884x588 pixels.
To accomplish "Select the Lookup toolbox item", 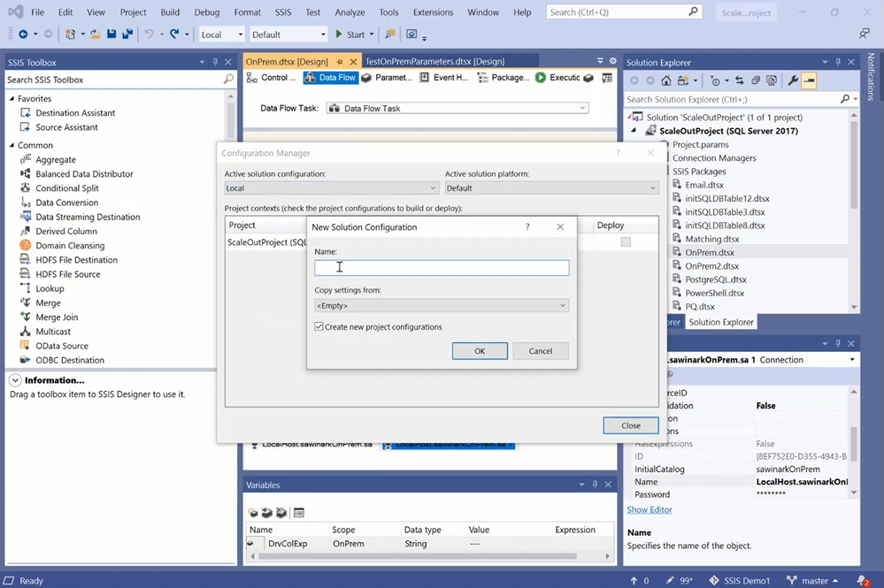I will pyautogui.click(x=50, y=288).
